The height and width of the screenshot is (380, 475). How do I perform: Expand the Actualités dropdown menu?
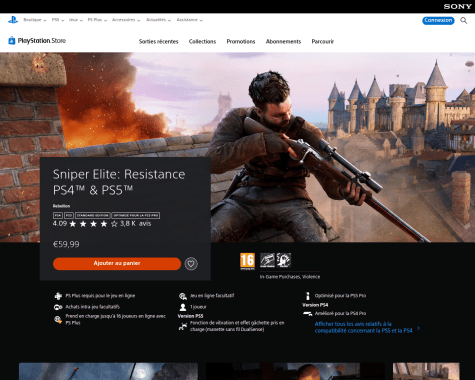point(158,20)
